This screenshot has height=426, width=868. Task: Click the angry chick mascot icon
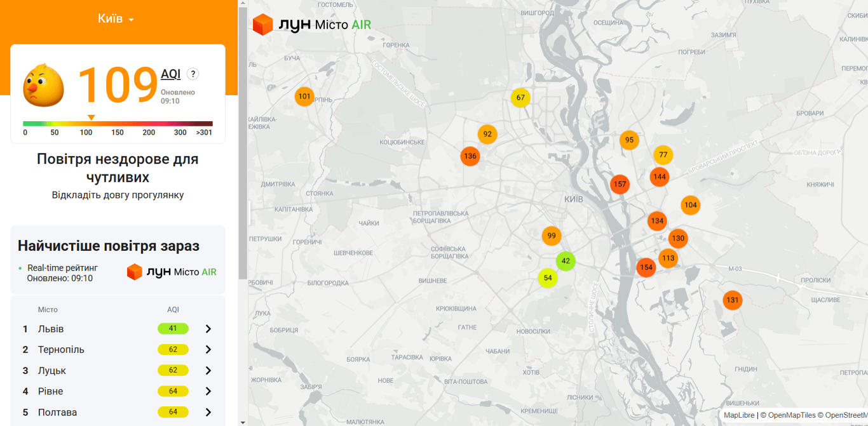(43, 85)
